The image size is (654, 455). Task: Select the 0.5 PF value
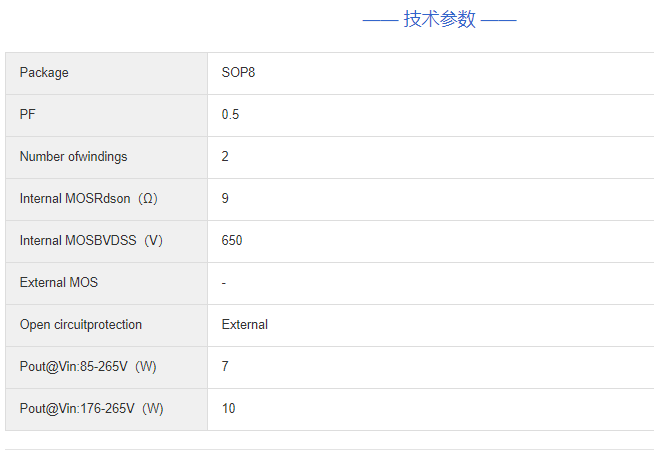(x=230, y=115)
